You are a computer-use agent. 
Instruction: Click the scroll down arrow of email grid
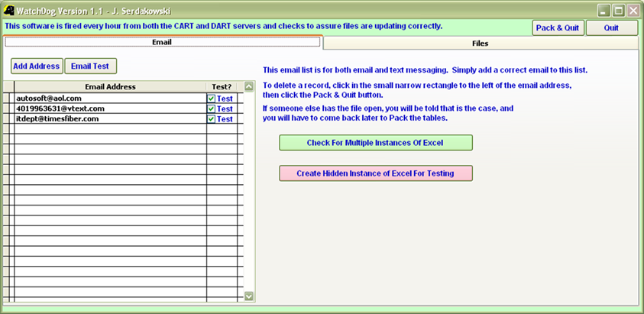249,296
